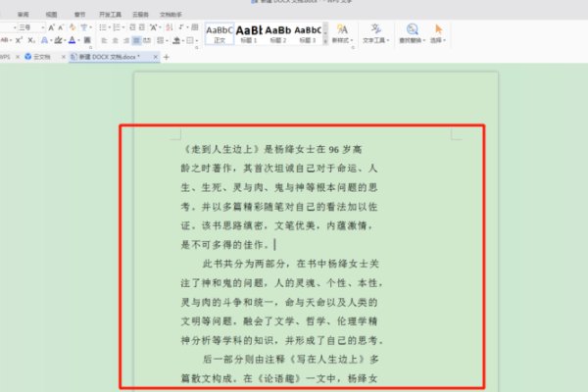Open the paragraph settings dialog launcher
This screenshot has width=588, height=392.
tap(197, 48)
